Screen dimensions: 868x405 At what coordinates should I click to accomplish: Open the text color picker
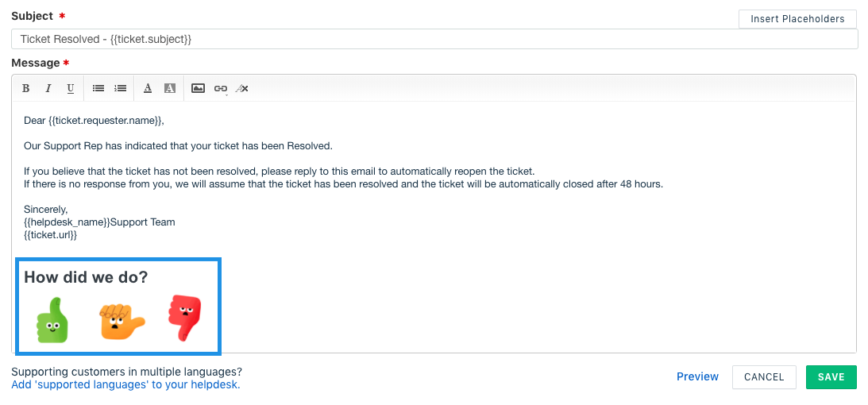point(148,88)
